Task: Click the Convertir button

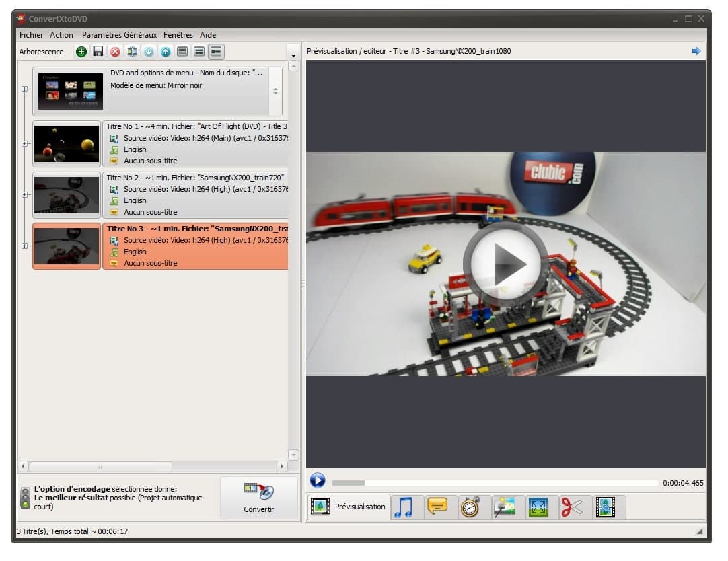Action: [x=258, y=498]
